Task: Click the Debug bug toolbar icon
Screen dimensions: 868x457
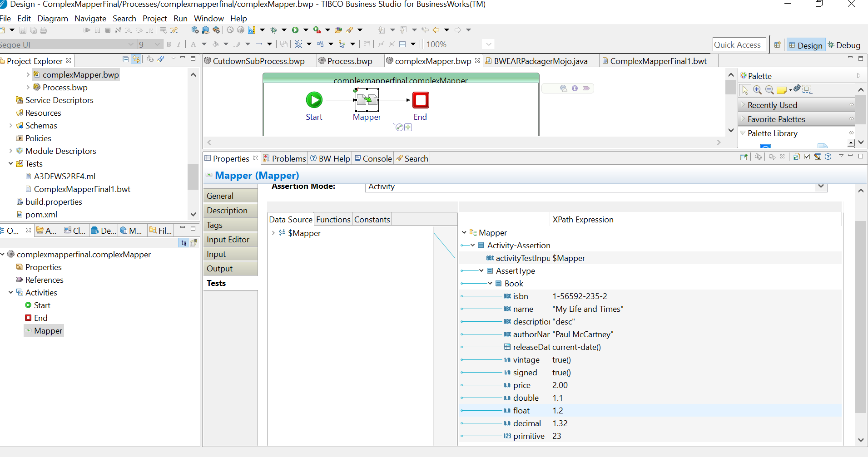Action: click(274, 30)
